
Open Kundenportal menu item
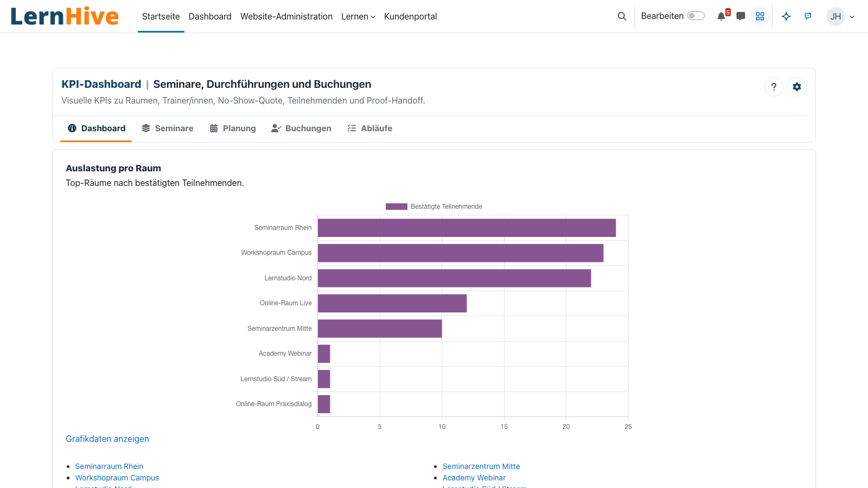click(x=410, y=16)
